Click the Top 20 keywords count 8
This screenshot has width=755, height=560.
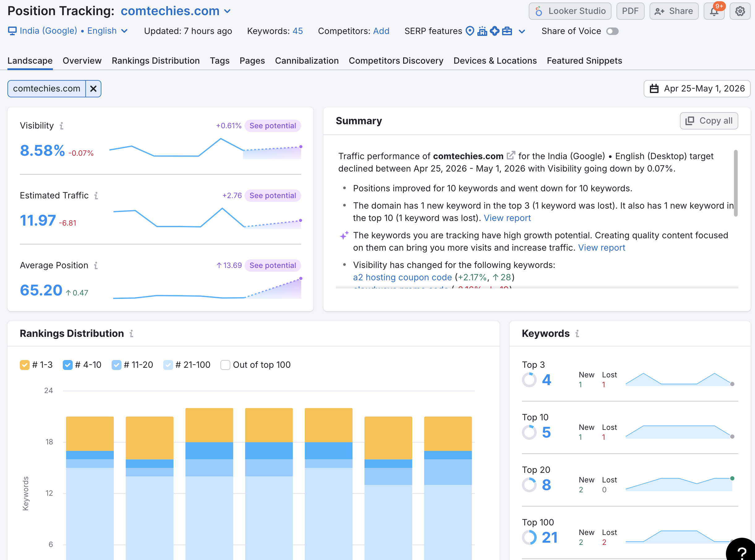coord(546,485)
